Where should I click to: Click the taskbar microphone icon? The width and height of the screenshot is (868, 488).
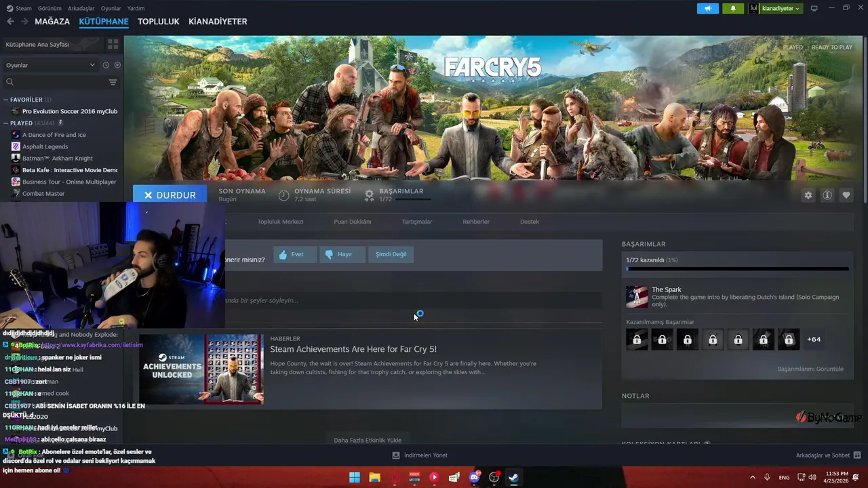click(767, 477)
